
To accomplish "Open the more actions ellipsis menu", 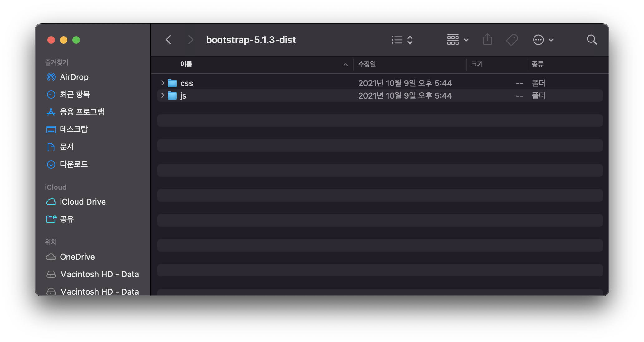I will pyautogui.click(x=543, y=40).
